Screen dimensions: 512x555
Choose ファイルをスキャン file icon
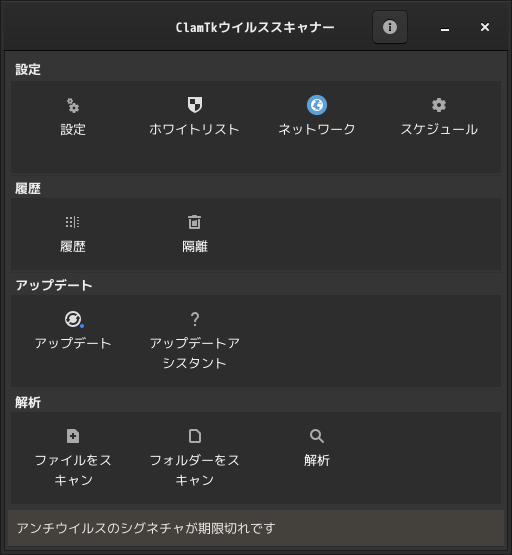click(73, 436)
